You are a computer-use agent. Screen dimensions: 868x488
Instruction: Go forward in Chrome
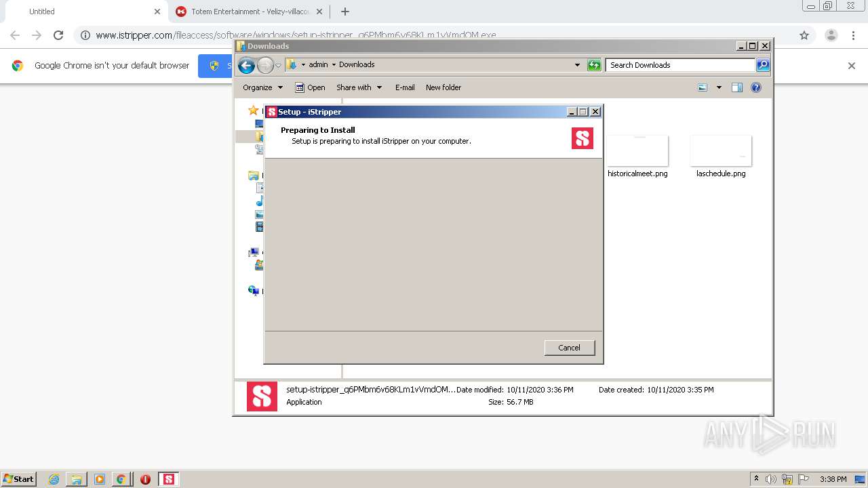37,35
